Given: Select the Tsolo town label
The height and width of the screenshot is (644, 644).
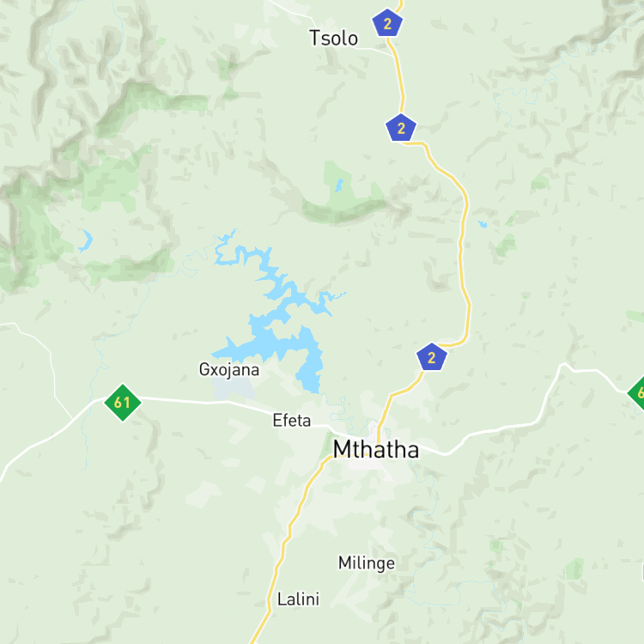Looking at the screenshot, I should tap(333, 38).
